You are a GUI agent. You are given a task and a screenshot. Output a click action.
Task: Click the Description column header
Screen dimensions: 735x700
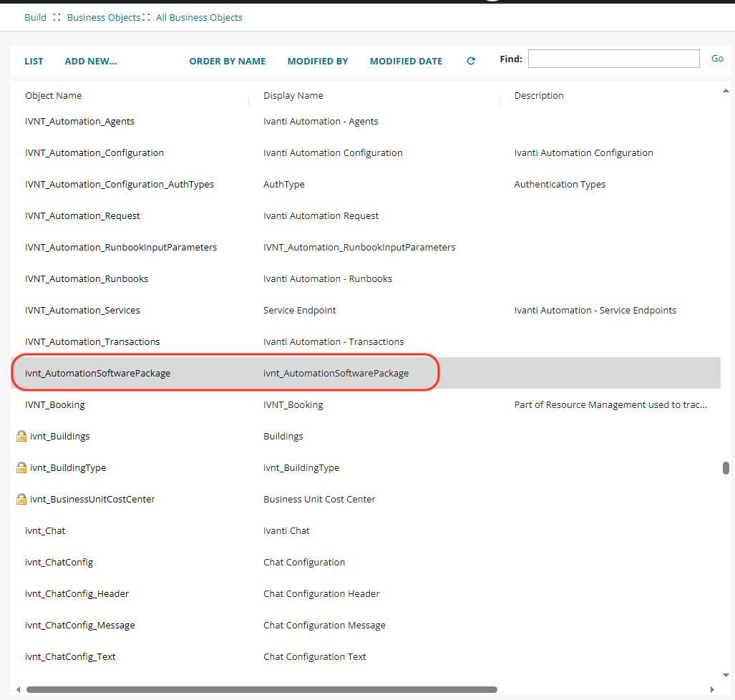[539, 95]
